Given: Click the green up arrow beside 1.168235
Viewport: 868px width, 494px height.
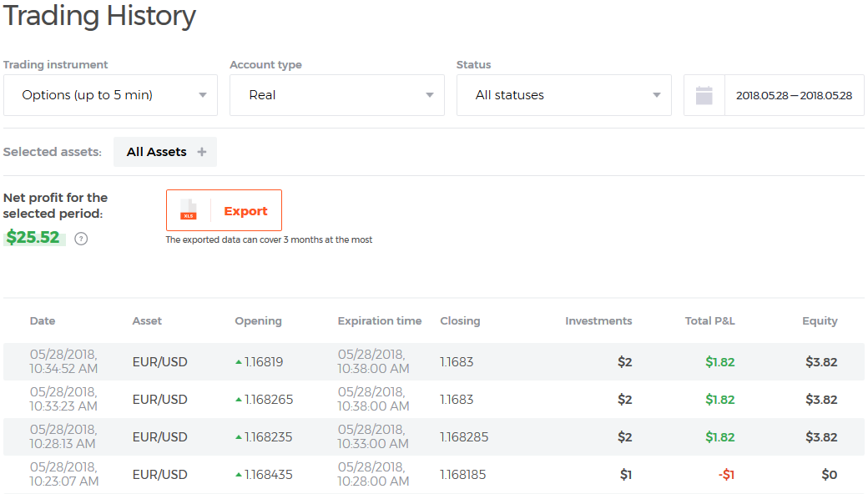Looking at the screenshot, I should (x=239, y=437).
